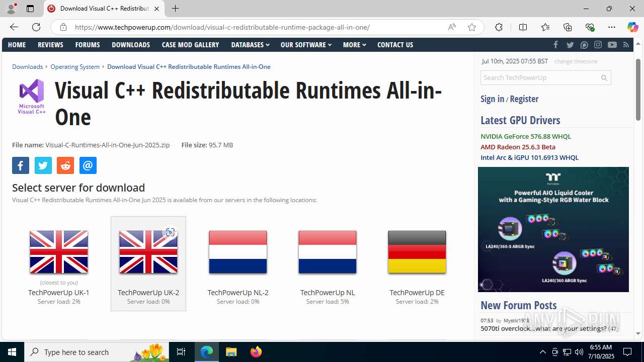
Task: Click the change timezone link
Action: [576, 61]
